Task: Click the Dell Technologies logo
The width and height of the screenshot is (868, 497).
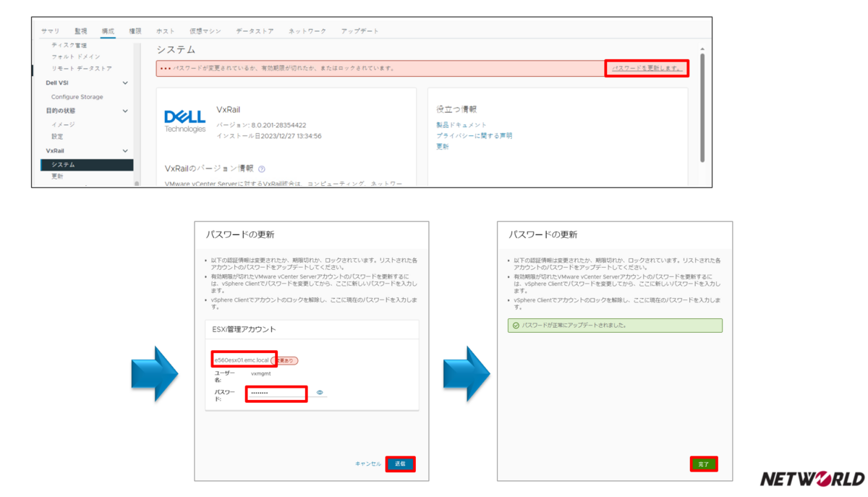Action: [x=185, y=121]
